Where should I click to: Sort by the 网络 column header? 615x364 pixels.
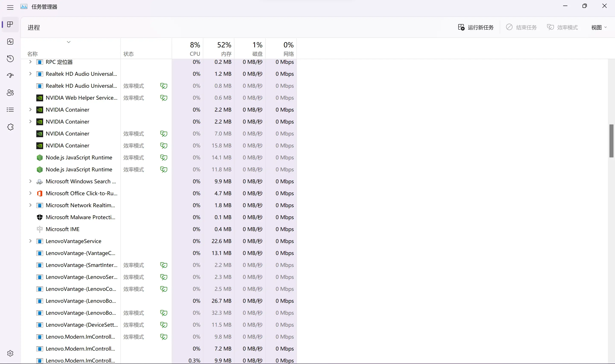point(281,49)
